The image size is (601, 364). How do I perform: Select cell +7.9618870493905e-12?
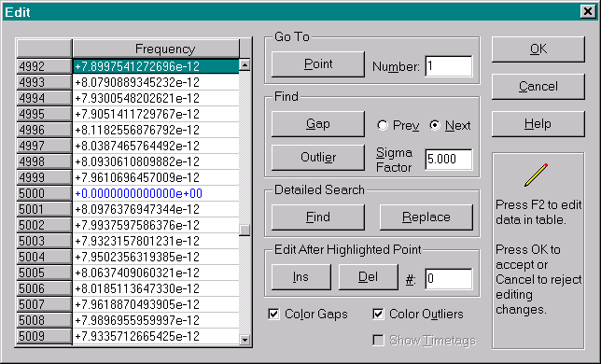pyautogui.click(x=156, y=304)
